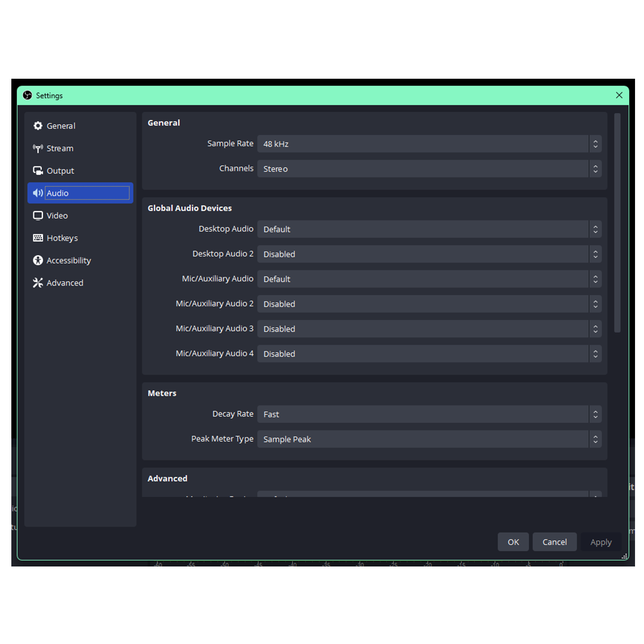Image resolution: width=644 pixels, height=644 pixels.
Task: Select the Stream broadcast icon in sidebar
Action: (37, 148)
